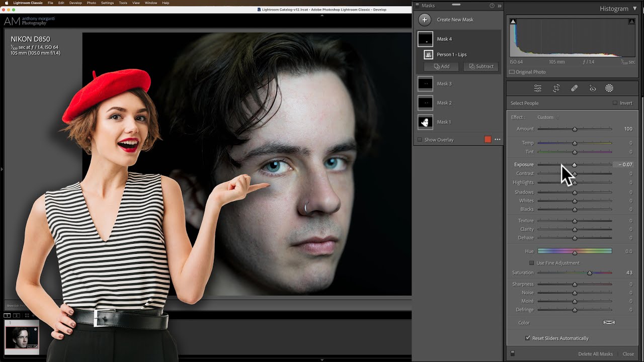Select the Red Eye correction tool icon
Screen dimensions: 644x362
click(x=593, y=88)
